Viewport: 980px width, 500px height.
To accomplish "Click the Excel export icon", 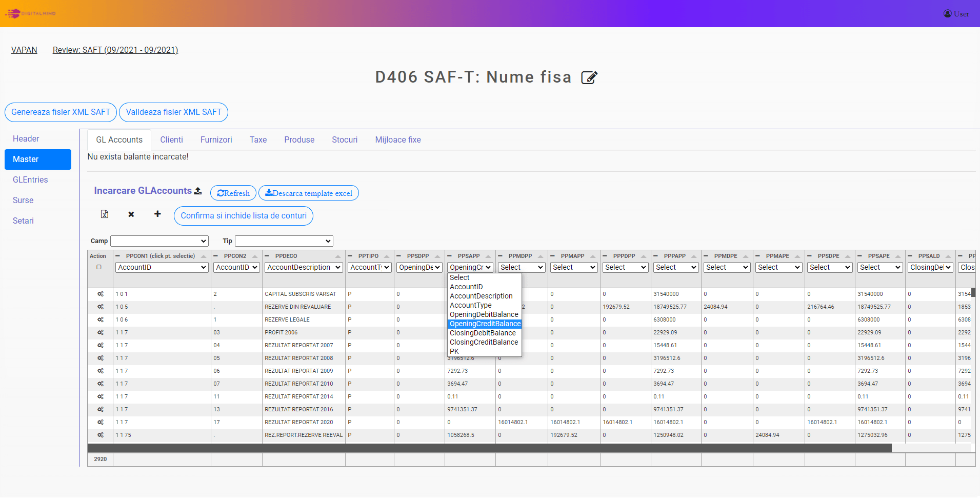I will [x=105, y=214].
